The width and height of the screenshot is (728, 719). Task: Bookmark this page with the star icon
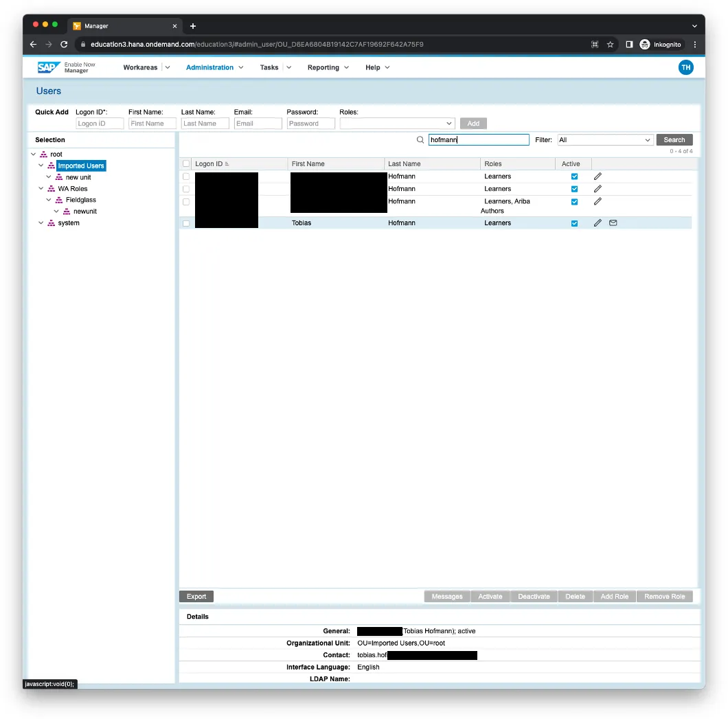610,45
